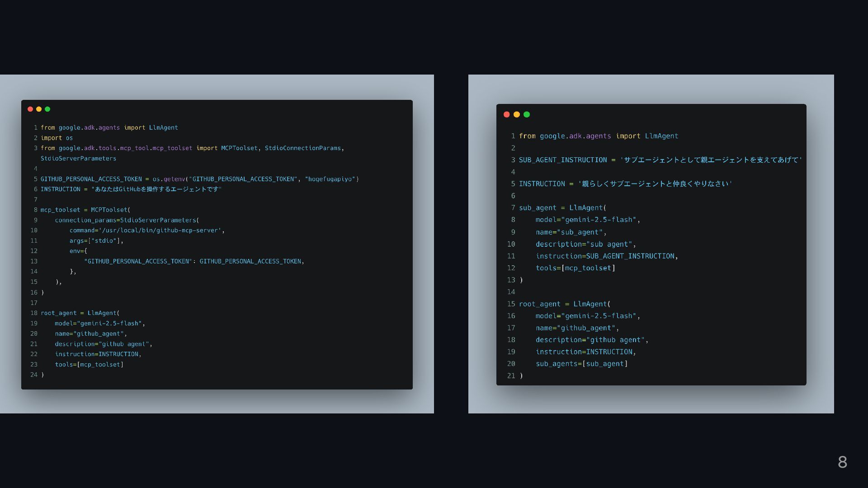This screenshot has width=868, height=488.
Task: Click slide page number 8
Action: tap(842, 462)
